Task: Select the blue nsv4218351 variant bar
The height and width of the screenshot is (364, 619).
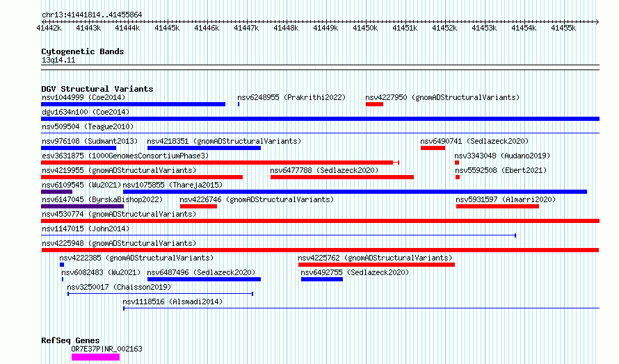Action: (204, 148)
